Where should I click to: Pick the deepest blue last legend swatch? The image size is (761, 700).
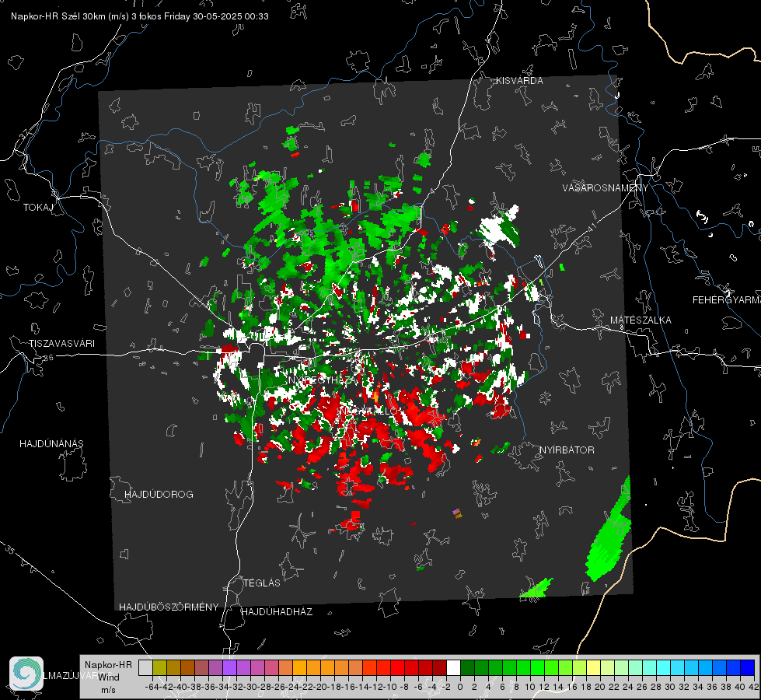[748, 667]
